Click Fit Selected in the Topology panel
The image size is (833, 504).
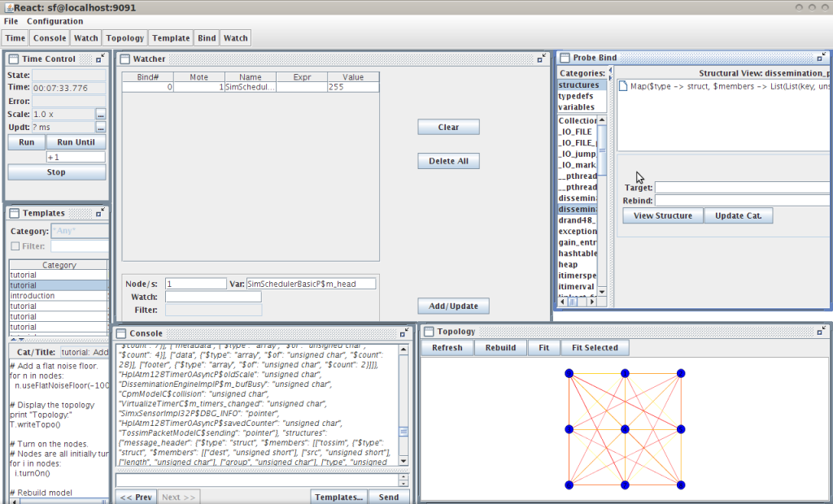pyautogui.click(x=595, y=347)
